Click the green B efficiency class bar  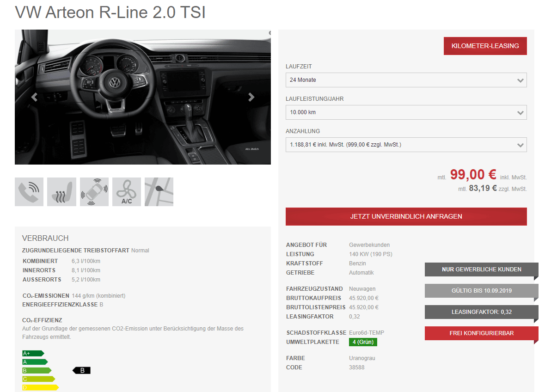(37, 370)
